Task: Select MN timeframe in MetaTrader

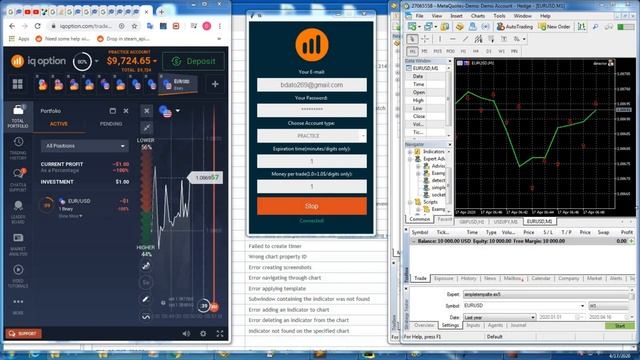Action: 514,51
